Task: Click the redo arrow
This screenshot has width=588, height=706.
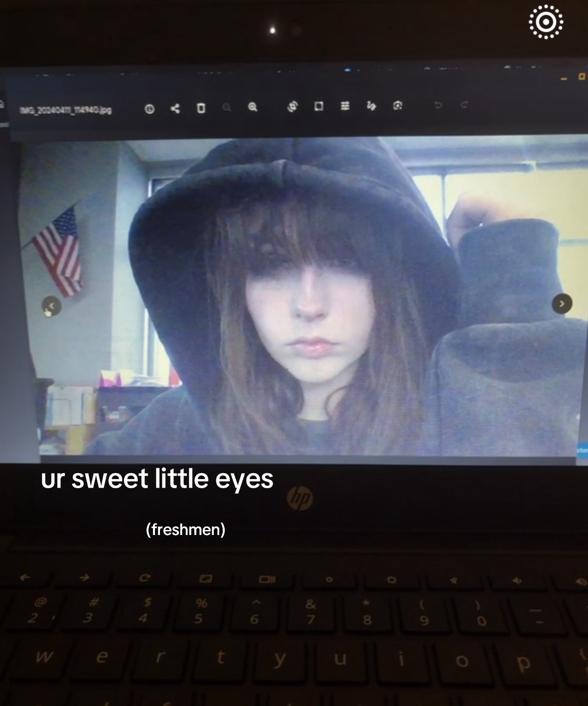Action: click(464, 105)
